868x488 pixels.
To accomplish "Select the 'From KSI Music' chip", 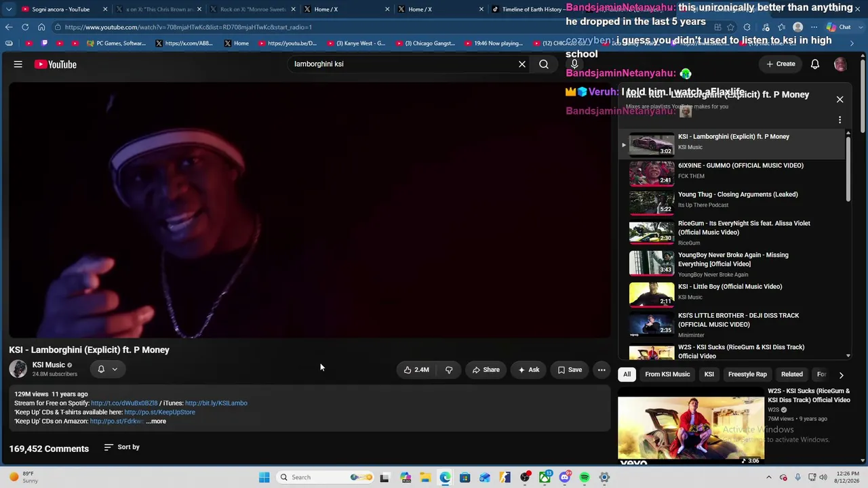I will pyautogui.click(x=667, y=375).
